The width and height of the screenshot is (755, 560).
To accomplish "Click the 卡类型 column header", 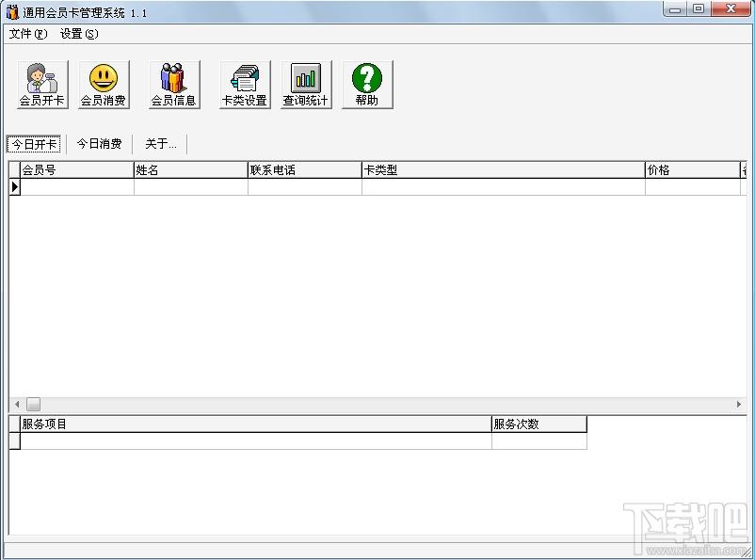I will click(503, 170).
